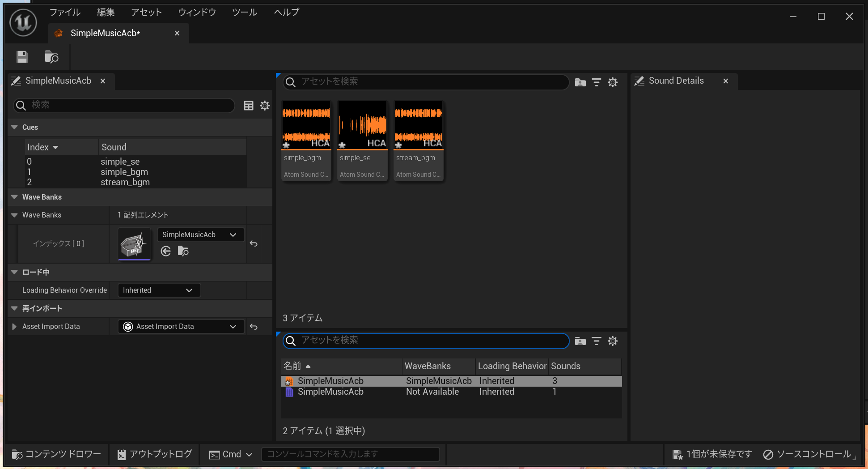This screenshot has height=469, width=868.
Task: Open details panel settings gear icon
Action: [x=265, y=106]
